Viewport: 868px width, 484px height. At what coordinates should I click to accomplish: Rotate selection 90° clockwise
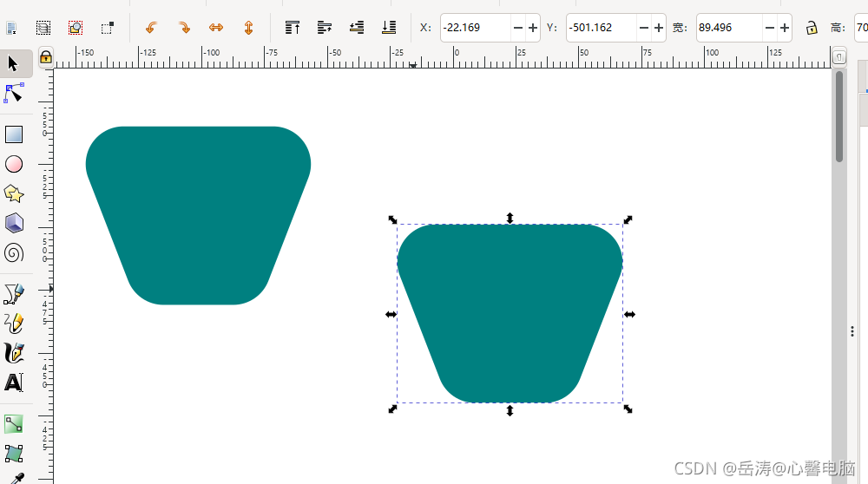tap(184, 28)
